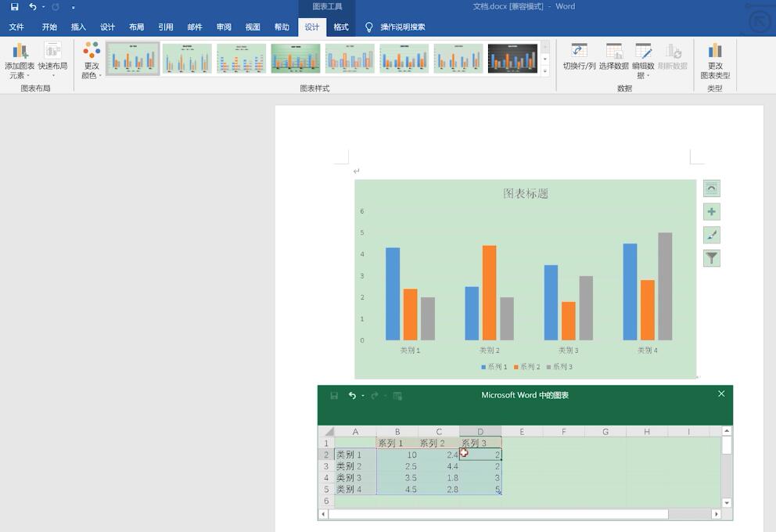776x532 pixels.
Task: Select 系列 1 legend entry
Action: [494, 367]
